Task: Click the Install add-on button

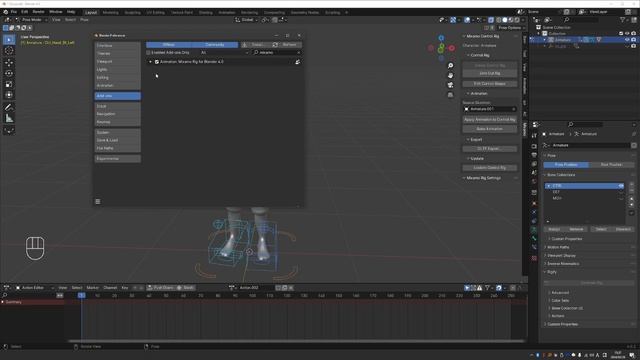Action: (x=256, y=44)
